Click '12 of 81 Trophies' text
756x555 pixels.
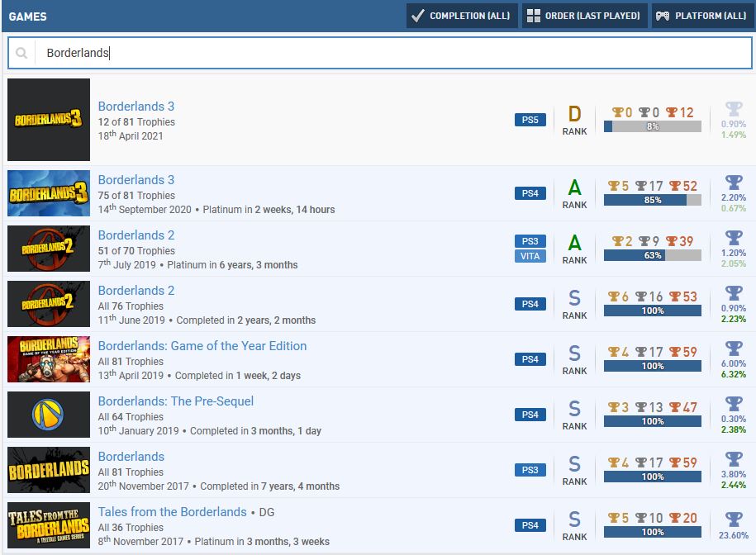pos(136,122)
